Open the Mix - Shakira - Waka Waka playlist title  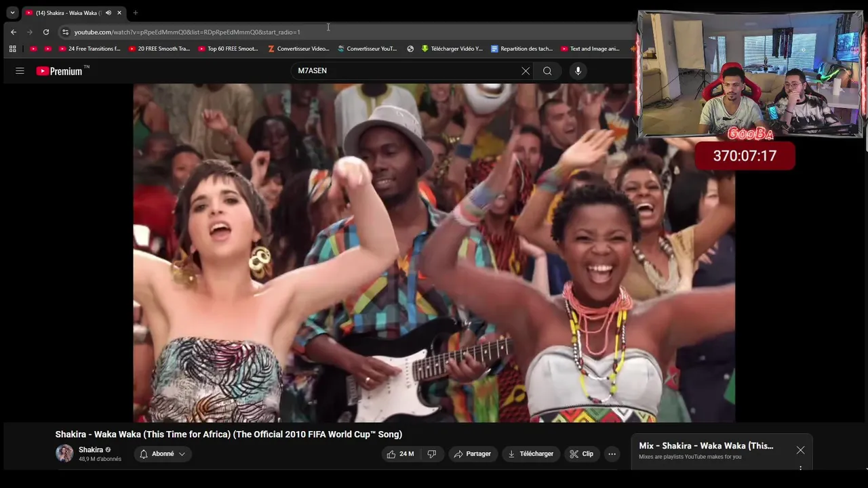tap(706, 446)
